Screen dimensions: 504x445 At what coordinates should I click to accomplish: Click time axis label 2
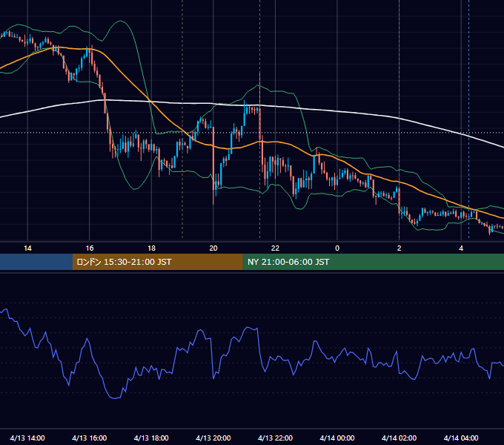(399, 248)
